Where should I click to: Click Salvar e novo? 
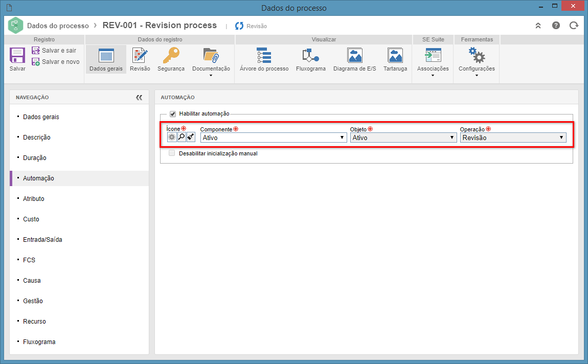click(56, 61)
